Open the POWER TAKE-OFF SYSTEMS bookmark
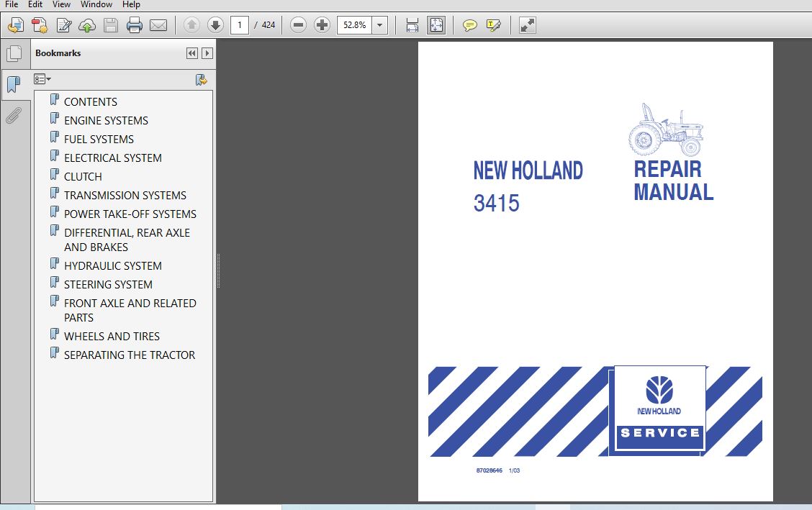This screenshot has width=812, height=510. (130, 214)
